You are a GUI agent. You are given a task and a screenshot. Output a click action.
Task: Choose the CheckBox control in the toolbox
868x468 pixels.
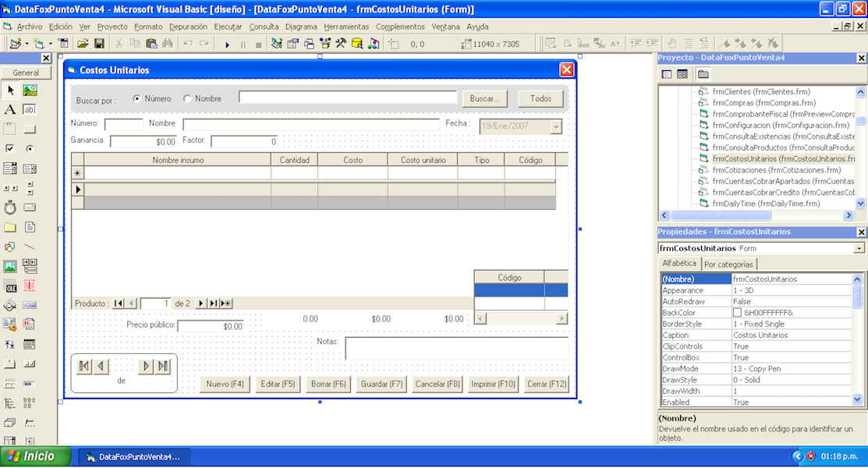click(10, 149)
